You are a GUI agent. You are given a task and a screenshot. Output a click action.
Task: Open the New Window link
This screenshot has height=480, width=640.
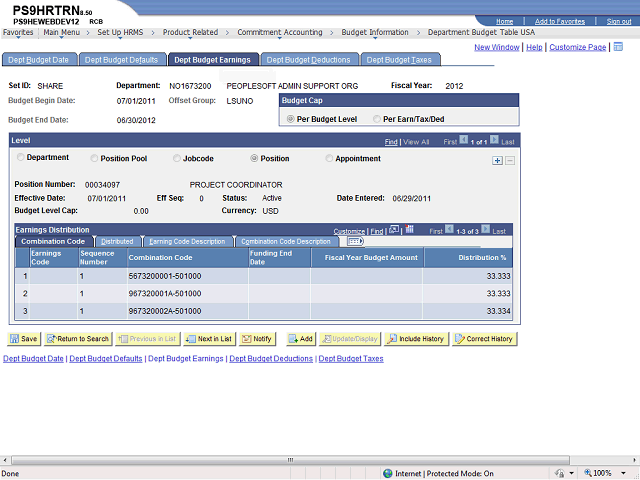497,47
